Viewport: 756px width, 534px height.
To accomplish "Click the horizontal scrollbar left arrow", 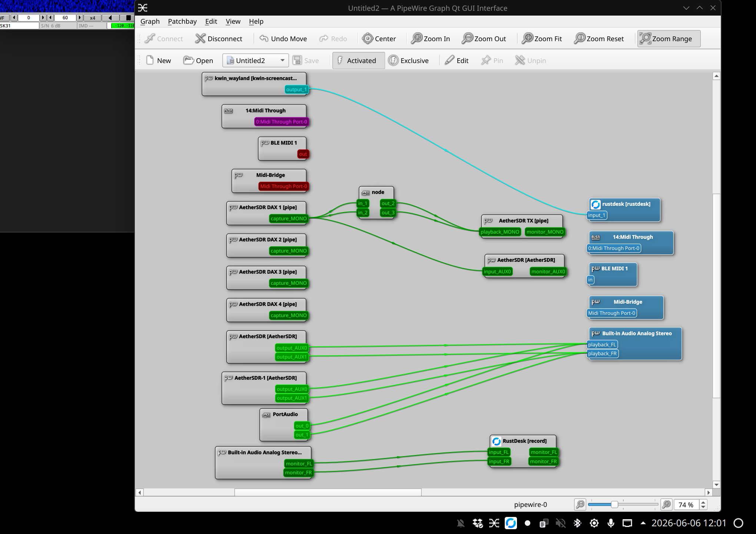I will (x=139, y=492).
